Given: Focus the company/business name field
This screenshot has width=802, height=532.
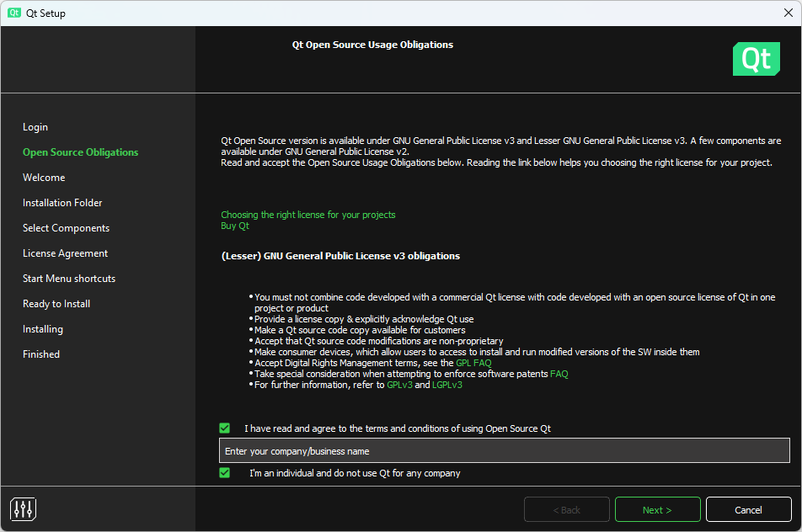Looking at the screenshot, I should 505,450.
